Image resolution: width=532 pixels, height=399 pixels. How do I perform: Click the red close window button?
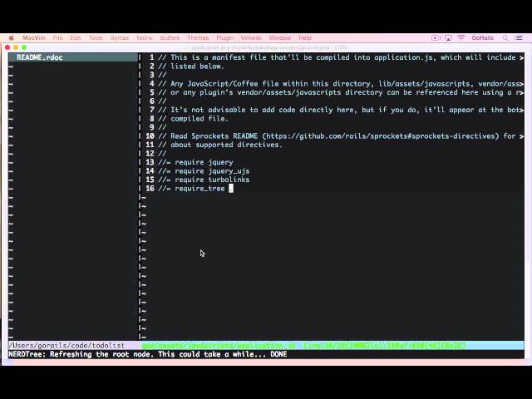[7, 47]
